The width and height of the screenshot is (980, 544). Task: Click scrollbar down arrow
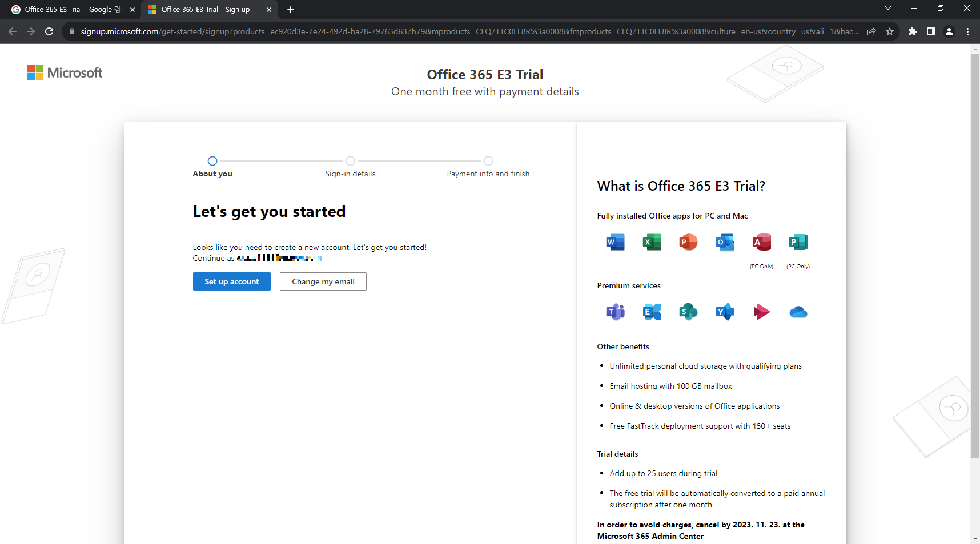975,539
